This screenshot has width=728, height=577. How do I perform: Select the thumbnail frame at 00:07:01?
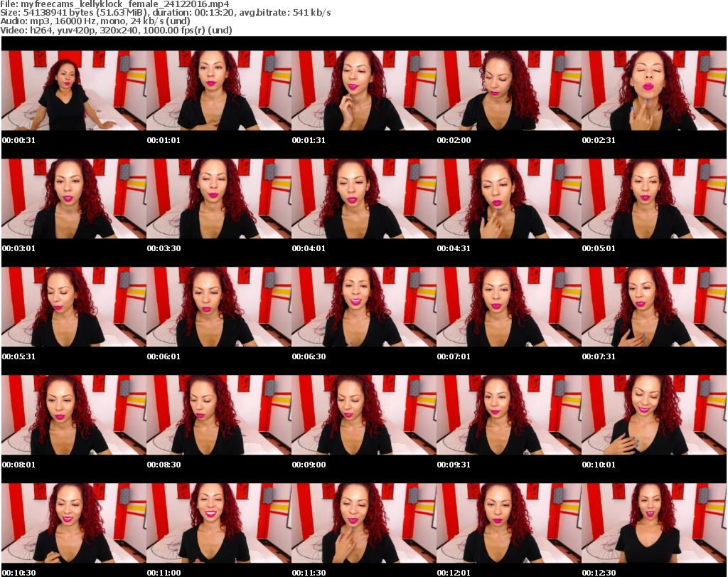click(509, 307)
